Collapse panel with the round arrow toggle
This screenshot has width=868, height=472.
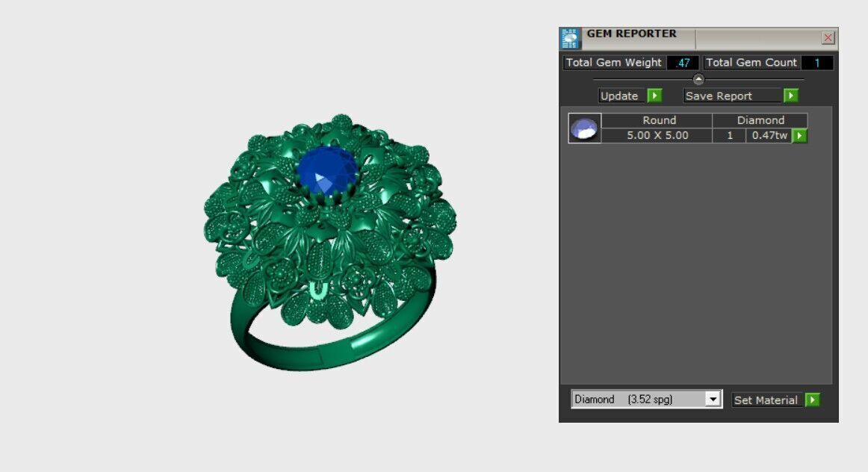[698, 79]
